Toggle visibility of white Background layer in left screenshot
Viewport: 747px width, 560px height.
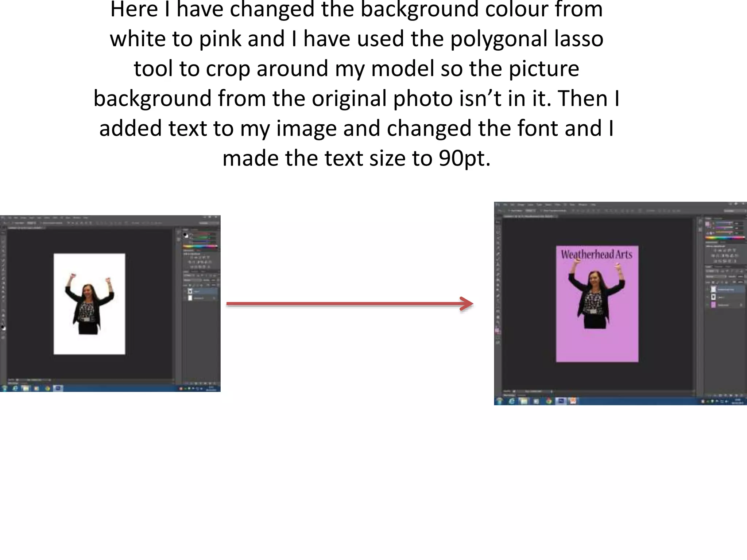click(185, 298)
